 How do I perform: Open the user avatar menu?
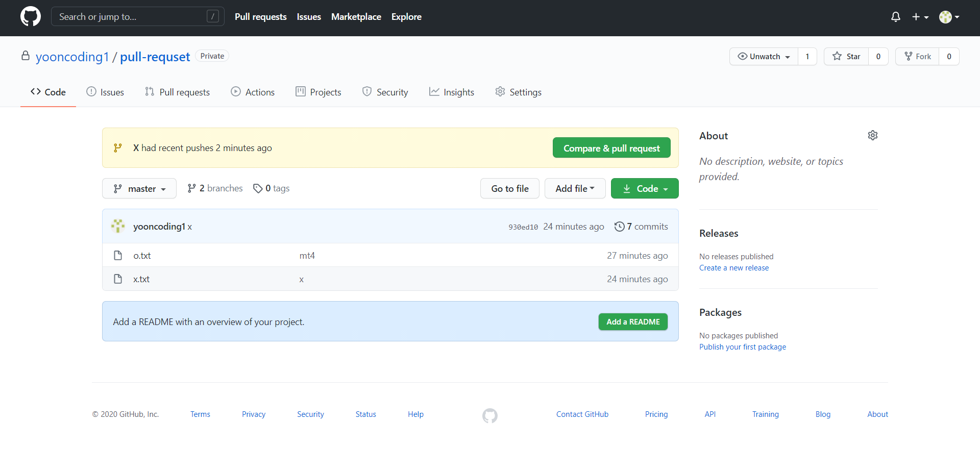[949, 17]
